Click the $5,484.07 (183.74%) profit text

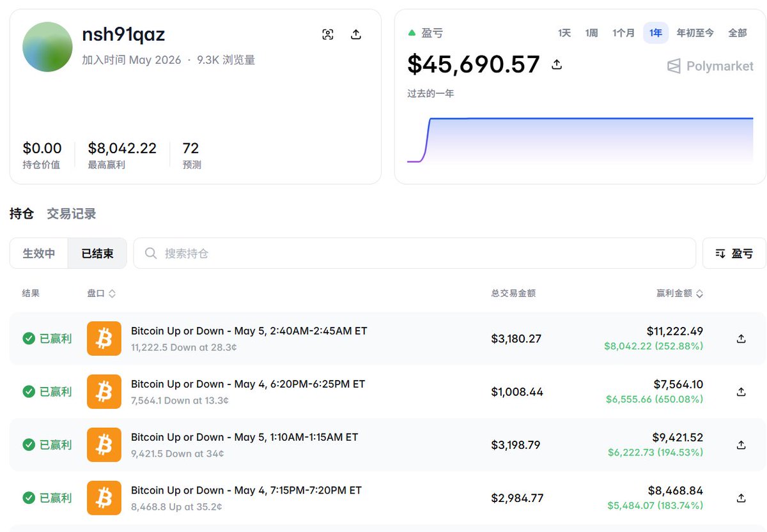click(655, 505)
